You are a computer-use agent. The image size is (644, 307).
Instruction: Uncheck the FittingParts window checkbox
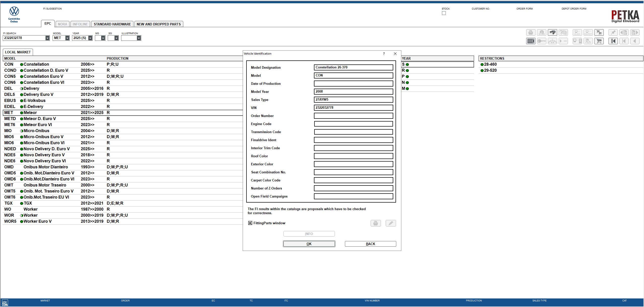(250, 223)
